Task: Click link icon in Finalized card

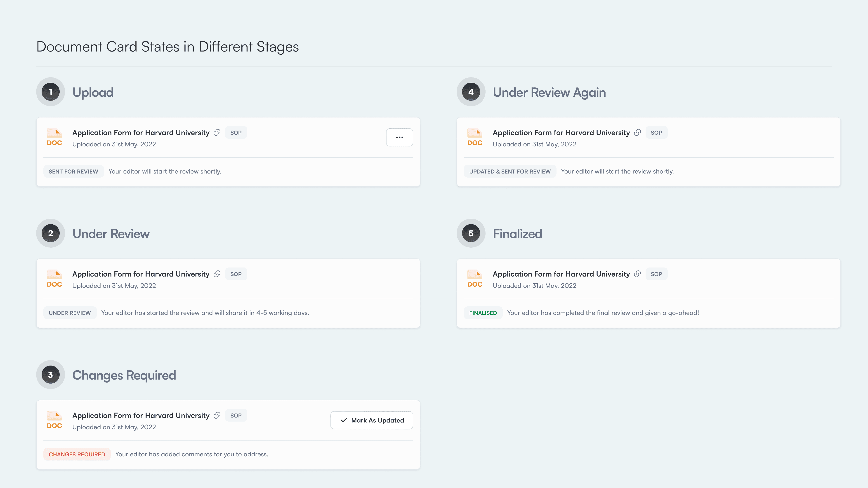Action: click(x=637, y=274)
